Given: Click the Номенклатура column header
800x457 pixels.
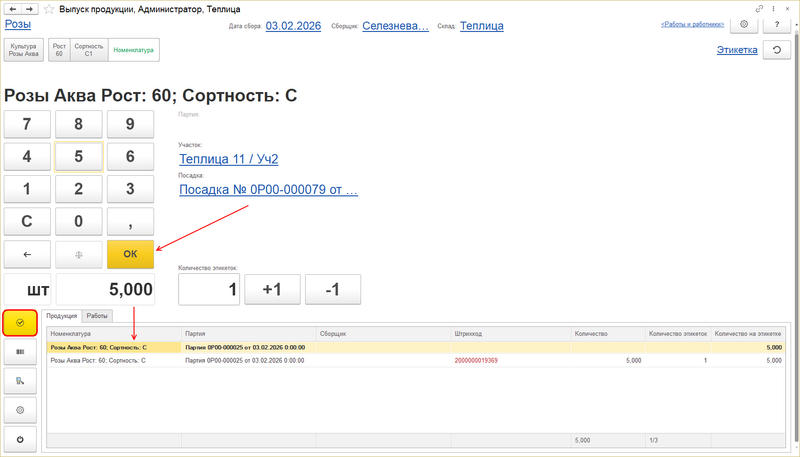Looking at the screenshot, I should point(114,334).
